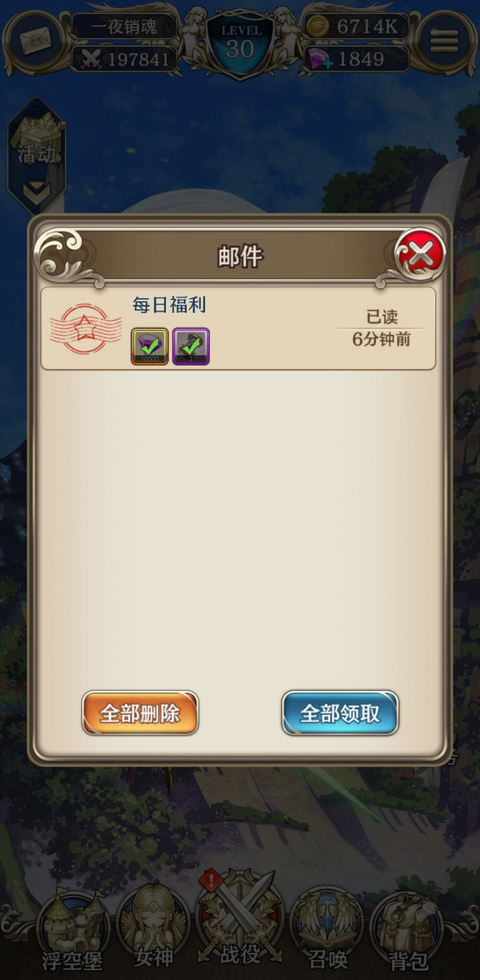Tap the gold coin currency icon
This screenshot has height=980, width=480.
(x=317, y=26)
